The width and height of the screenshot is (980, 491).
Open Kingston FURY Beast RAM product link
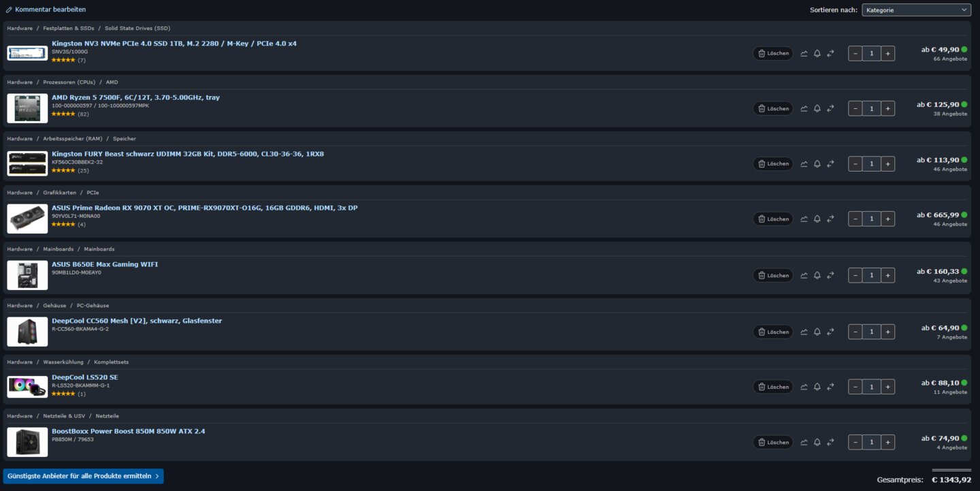coord(188,154)
